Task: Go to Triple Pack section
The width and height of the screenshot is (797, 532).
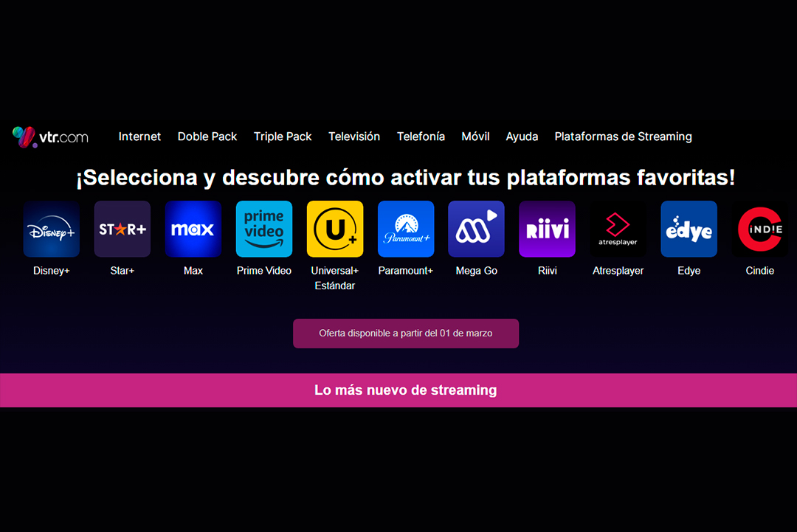Action: (283, 137)
